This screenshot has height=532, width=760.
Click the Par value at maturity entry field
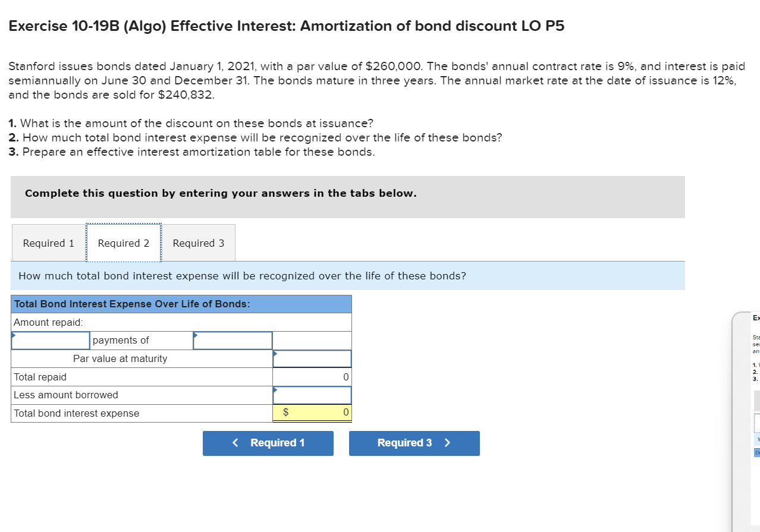coord(312,358)
